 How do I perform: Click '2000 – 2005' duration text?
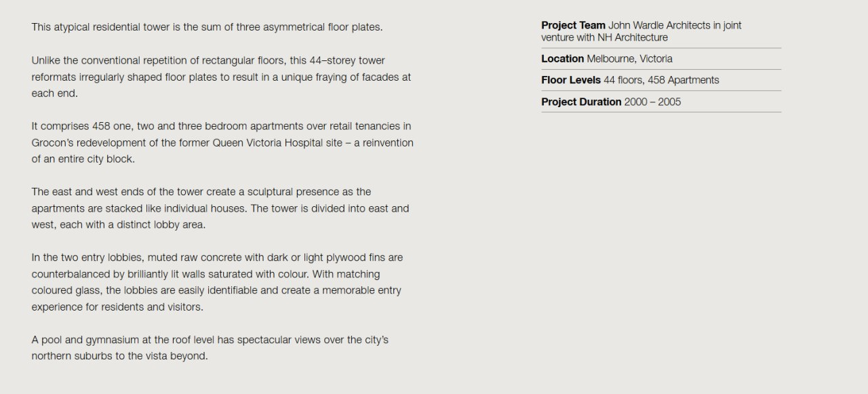pyautogui.click(x=652, y=102)
